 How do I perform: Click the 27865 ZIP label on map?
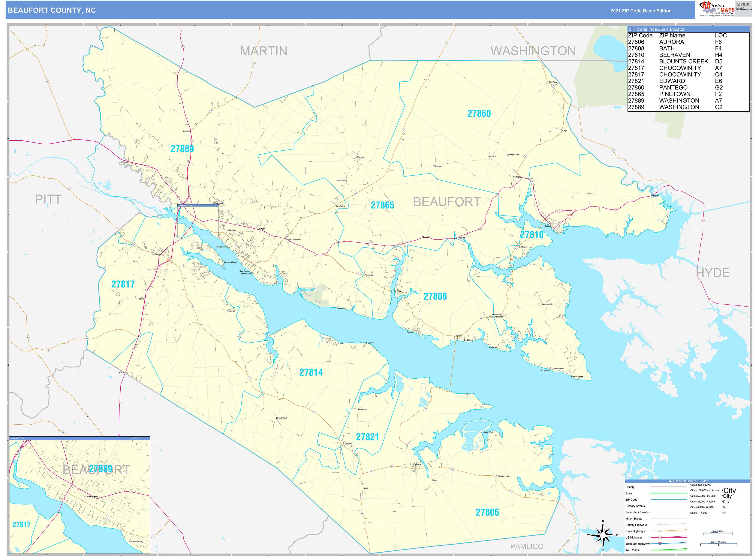click(x=382, y=205)
